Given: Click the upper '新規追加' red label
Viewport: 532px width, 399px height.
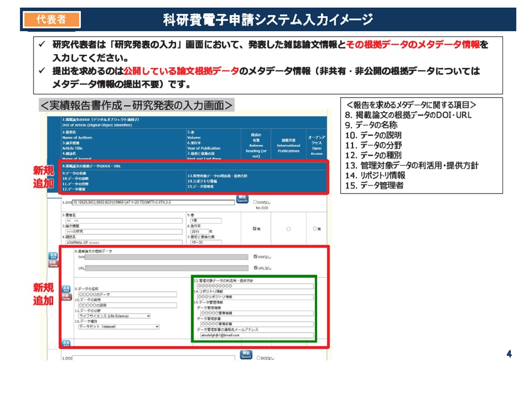Looking at the screenshot, I should 43,177.
